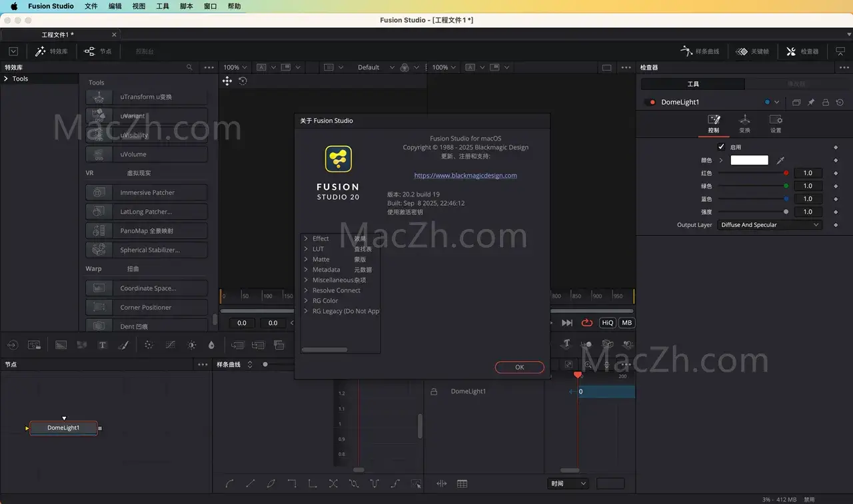Viewport: 853px width, 504px height.
Task: Click the linear curve tool icon
Action: coord(251,484)
